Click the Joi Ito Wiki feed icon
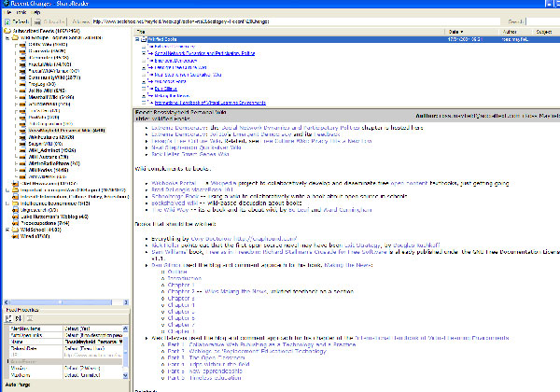 click(x=22, y=91)
